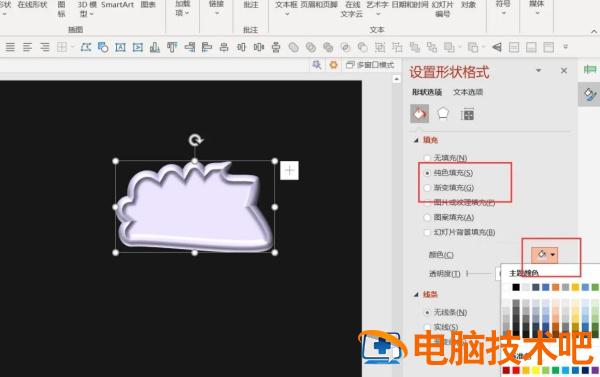Image resolution: width=600 pixels, height=377 pixels.
Task: Click the align-center objects icon
Action: pos(224,47)
